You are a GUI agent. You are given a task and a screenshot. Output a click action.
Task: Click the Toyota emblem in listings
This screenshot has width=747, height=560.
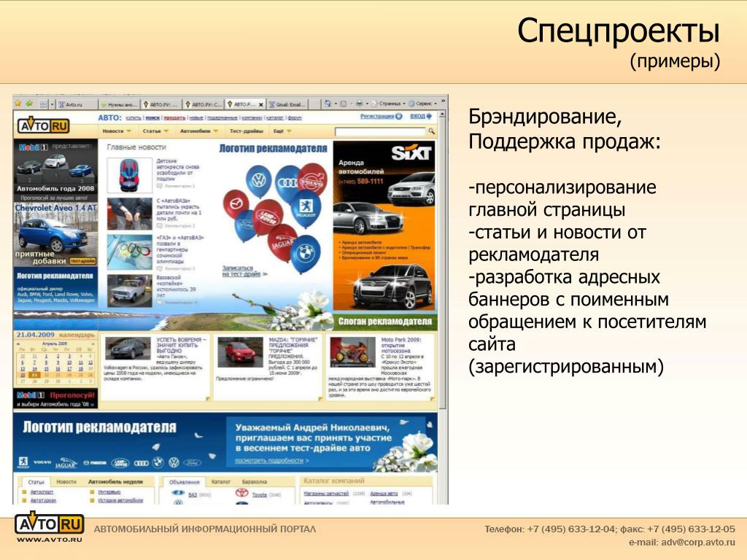[x=242, y=493]
